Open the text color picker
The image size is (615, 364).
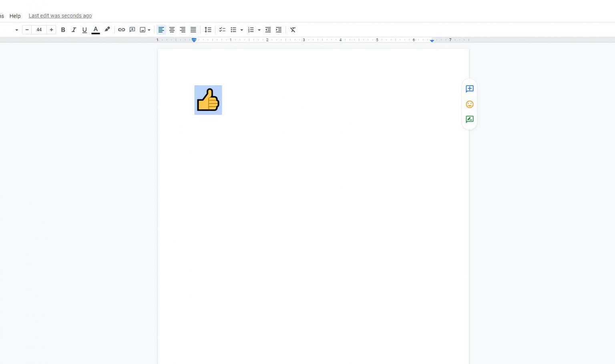(95, 30)
